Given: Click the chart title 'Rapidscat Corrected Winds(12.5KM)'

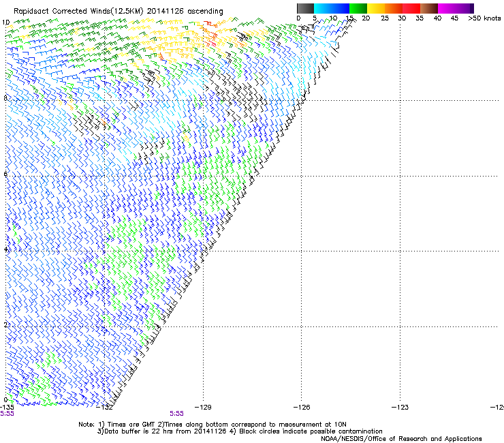Looking at the screenshot, I should pos(78,12).
